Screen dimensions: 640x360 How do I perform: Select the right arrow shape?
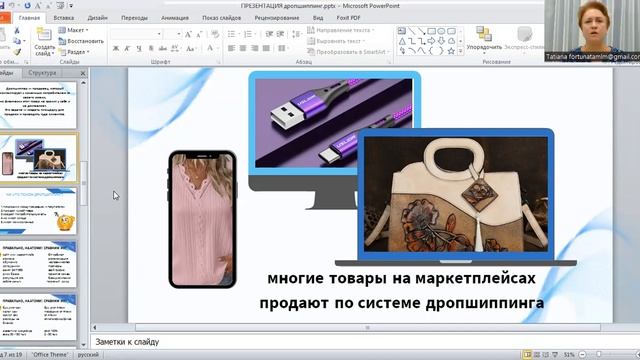coord(431,41)
